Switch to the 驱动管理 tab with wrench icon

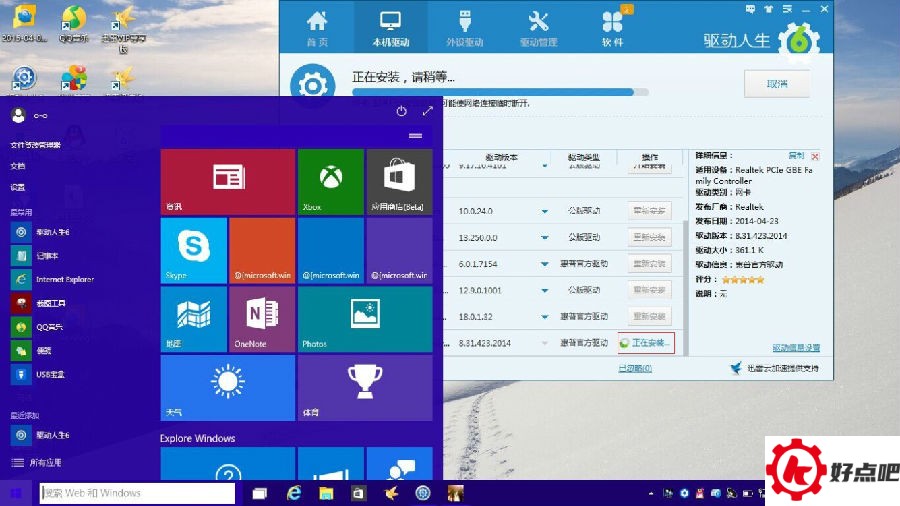pos(538,28)
